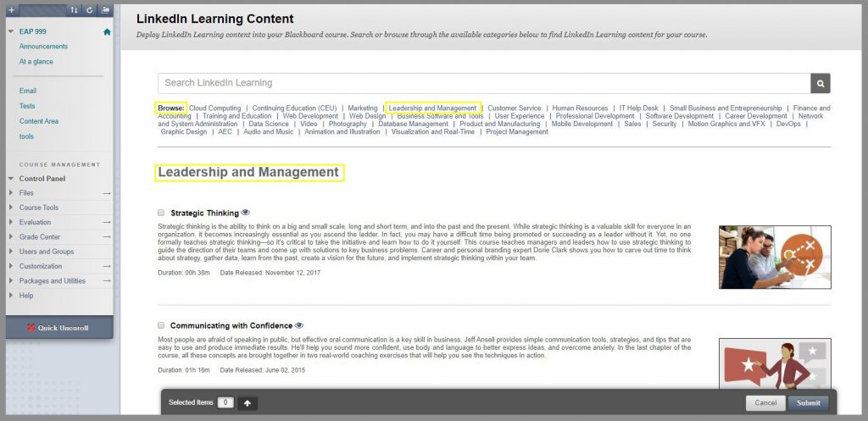868x421 pixels.
Task: Open the folder view icon in sidebar header
Action: tap(105, 10)
